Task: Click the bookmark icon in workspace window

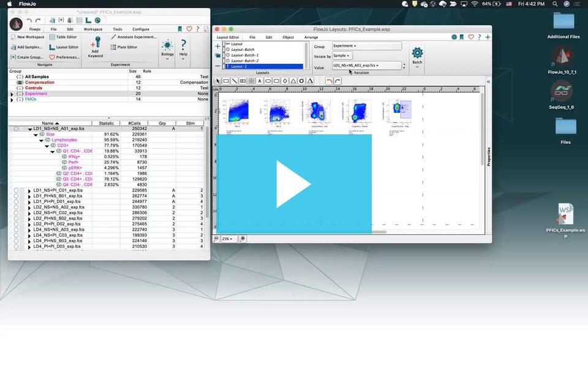Action: [x=180, y=29]
